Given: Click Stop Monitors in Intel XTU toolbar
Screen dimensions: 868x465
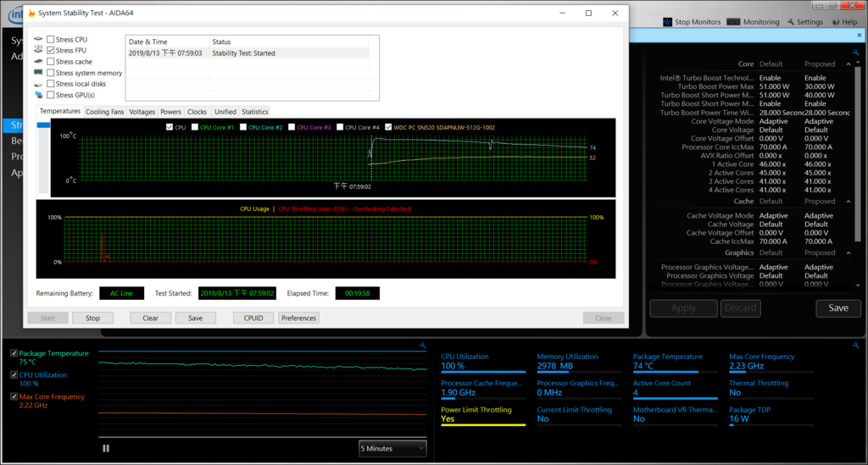Looking at the screenshot, I should (x=692, y=21).
